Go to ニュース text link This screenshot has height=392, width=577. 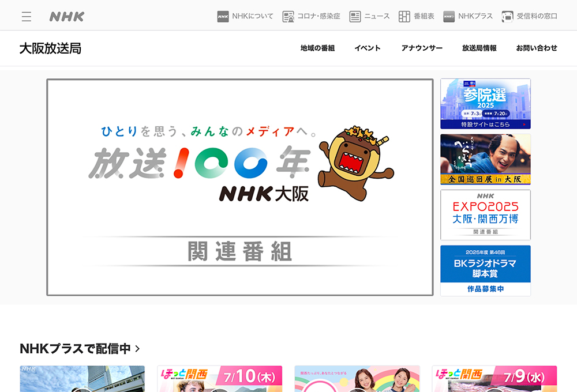coord(377,16)
